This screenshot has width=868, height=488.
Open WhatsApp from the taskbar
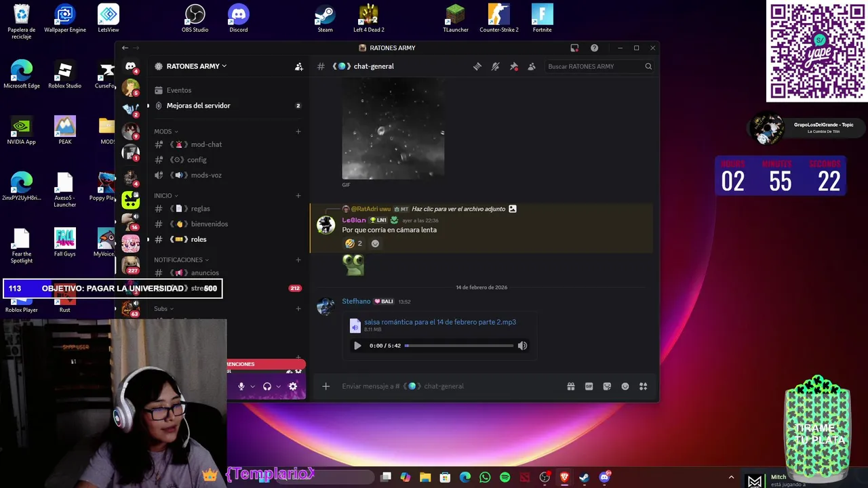(485, 478)
